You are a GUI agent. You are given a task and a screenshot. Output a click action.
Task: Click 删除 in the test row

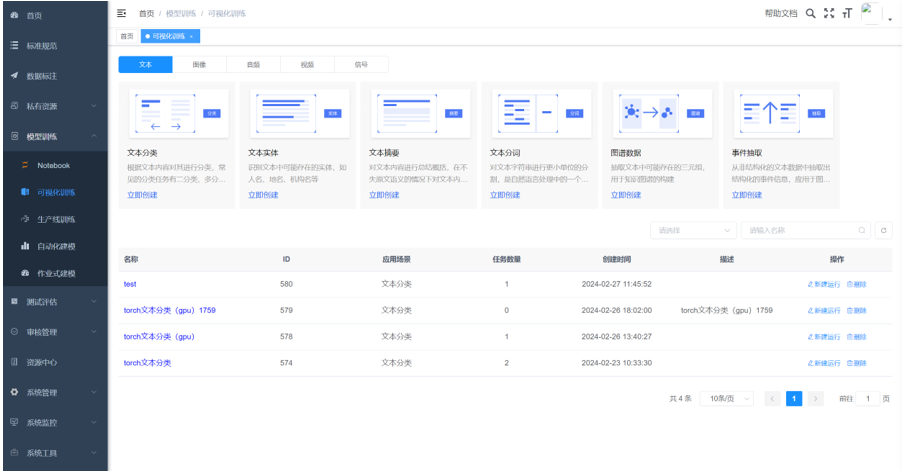tap(857, 284)
